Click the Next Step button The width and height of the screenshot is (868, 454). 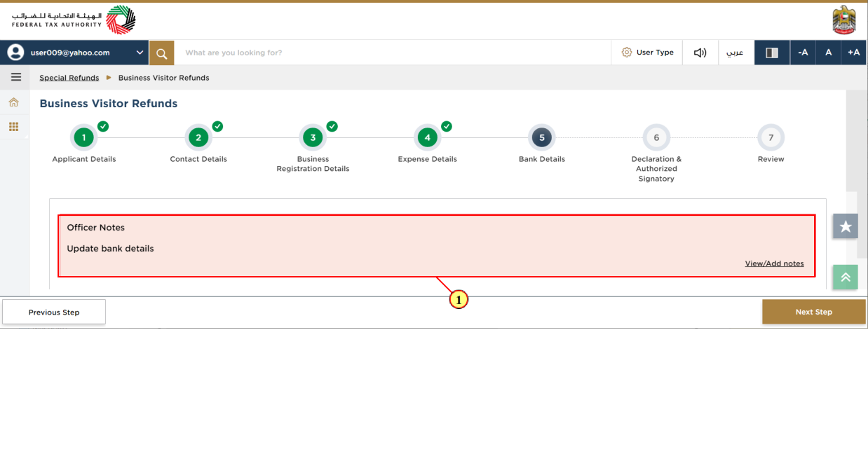(x=814, y=312)
